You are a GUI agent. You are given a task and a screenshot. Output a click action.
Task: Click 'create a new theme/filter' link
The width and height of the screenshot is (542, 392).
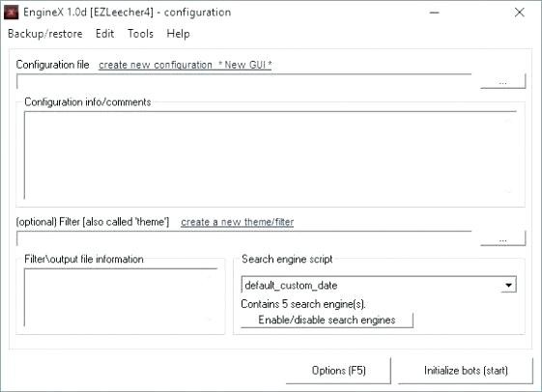(x=238, y=222)
